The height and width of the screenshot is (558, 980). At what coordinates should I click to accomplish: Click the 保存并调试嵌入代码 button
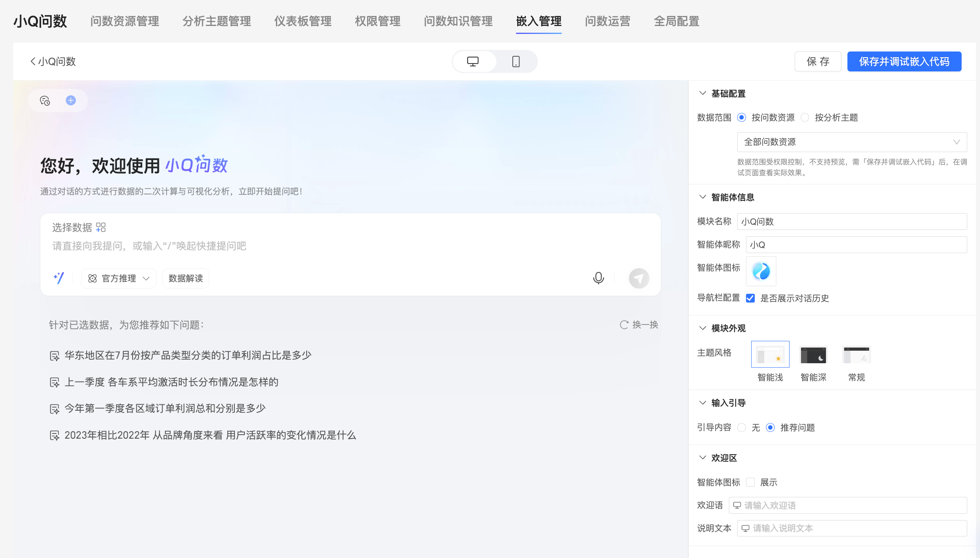pos(904,61)
